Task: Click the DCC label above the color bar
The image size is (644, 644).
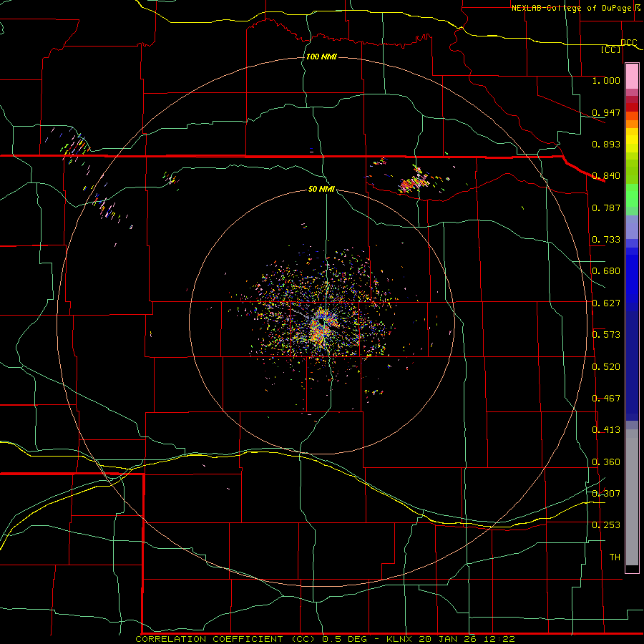Action: 628,43
